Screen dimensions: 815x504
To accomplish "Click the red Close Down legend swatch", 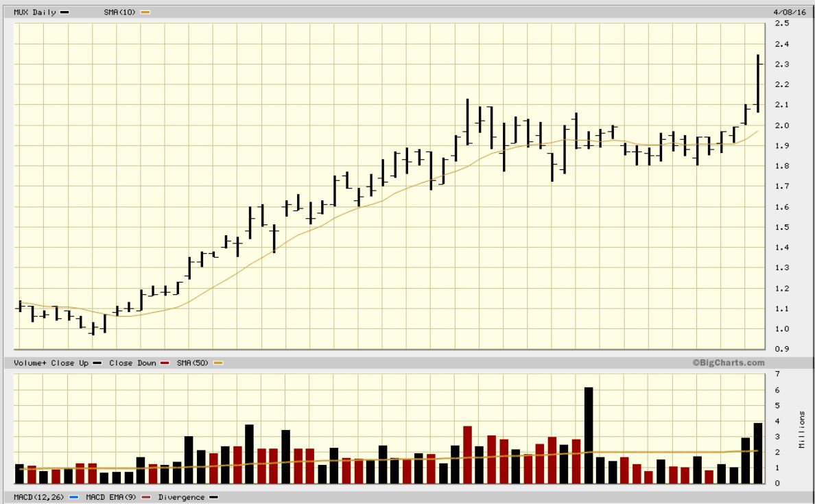I will click(x=165, y=363).
